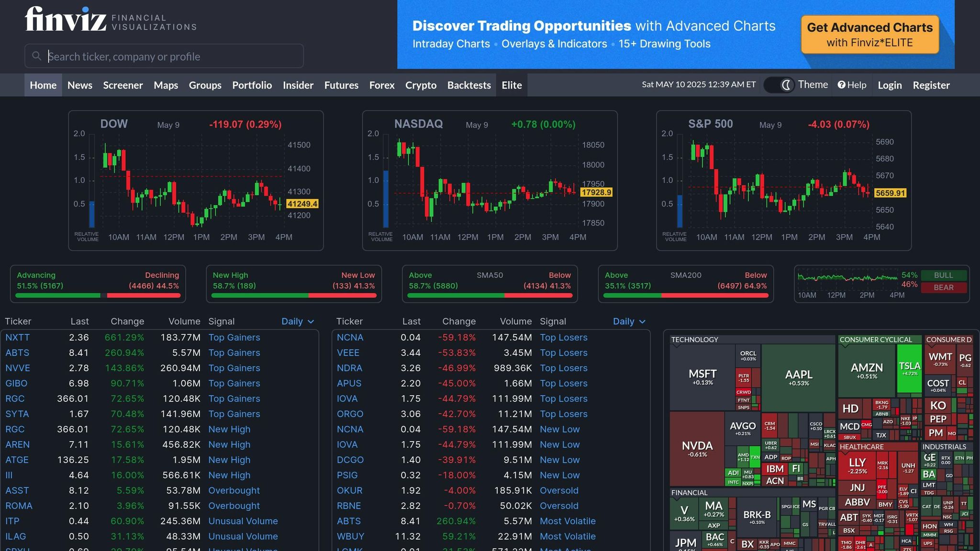Click Oversold signal in OKUR row
980x551 pixels.
click(x=559, y=490)
